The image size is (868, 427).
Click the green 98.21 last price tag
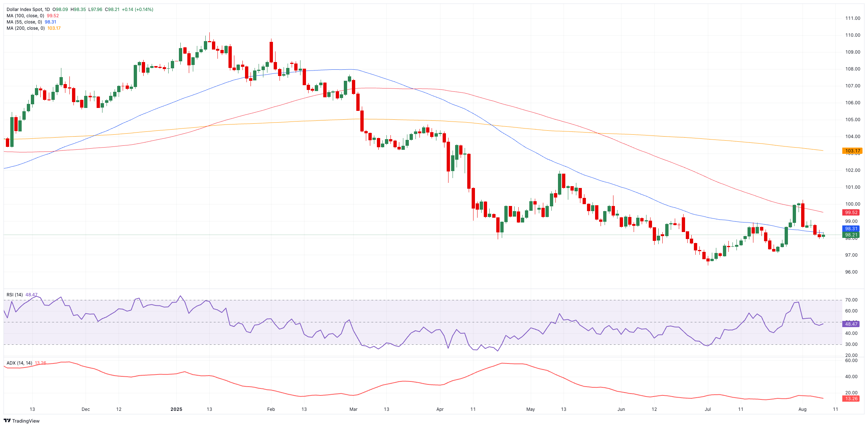click(x=851, y=235)
